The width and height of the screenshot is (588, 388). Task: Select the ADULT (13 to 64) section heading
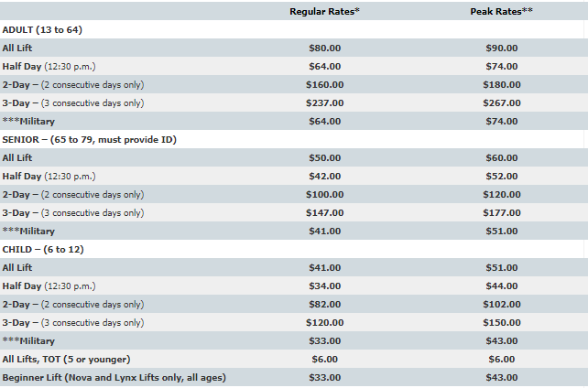43,29
